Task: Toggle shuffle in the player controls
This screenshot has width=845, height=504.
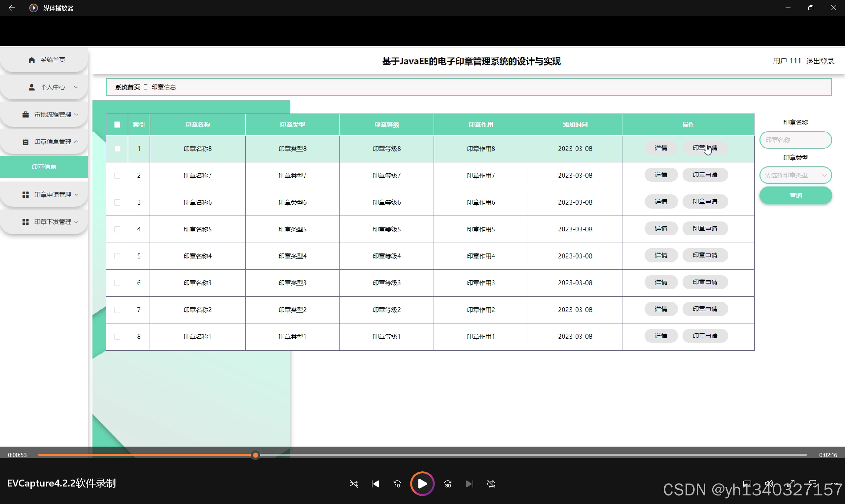Action: click(x=353, y=484)
